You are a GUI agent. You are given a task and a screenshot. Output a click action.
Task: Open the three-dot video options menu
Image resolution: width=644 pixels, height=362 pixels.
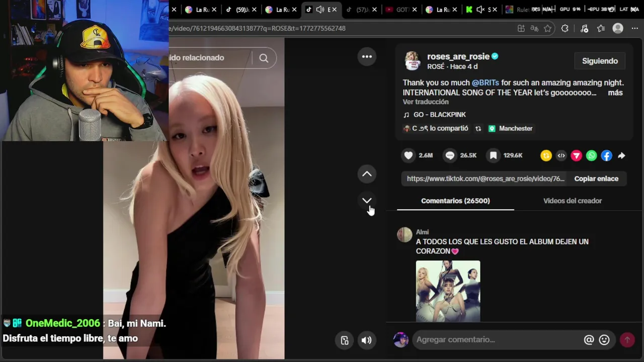point(367,57)
